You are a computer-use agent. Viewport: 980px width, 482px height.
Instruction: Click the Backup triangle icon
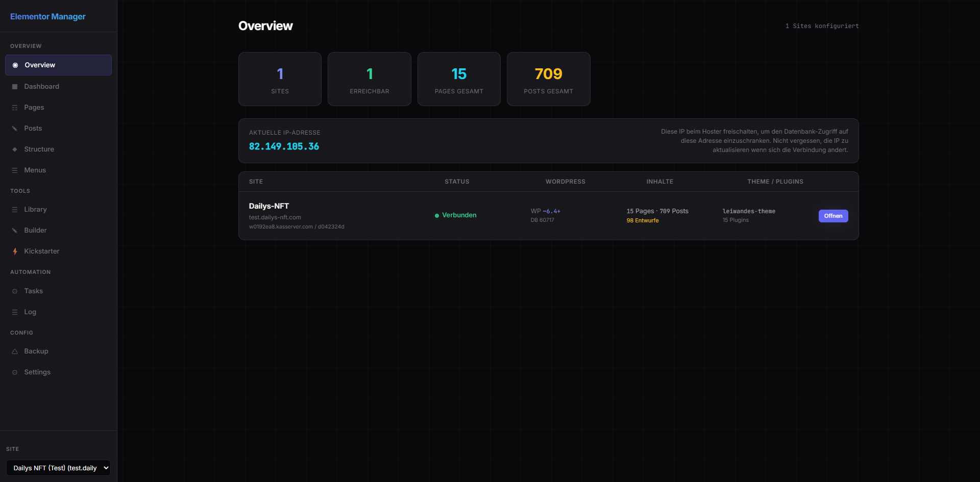coord(15,351)
